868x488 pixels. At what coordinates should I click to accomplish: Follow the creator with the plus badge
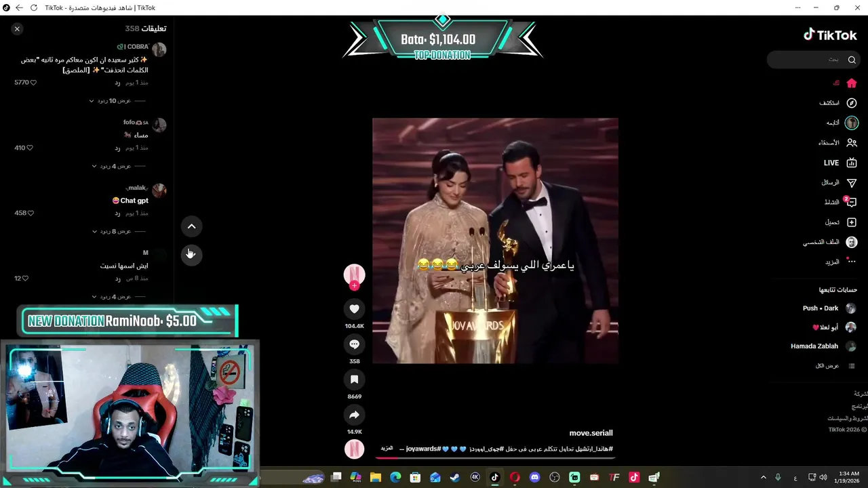coord(354,286)
